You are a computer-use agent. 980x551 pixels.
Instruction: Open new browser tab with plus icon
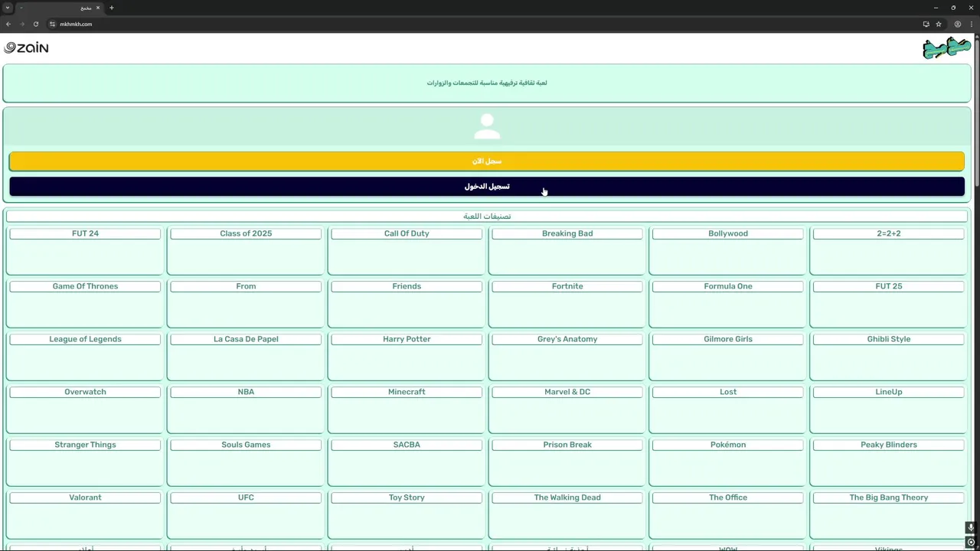(112, 8)
